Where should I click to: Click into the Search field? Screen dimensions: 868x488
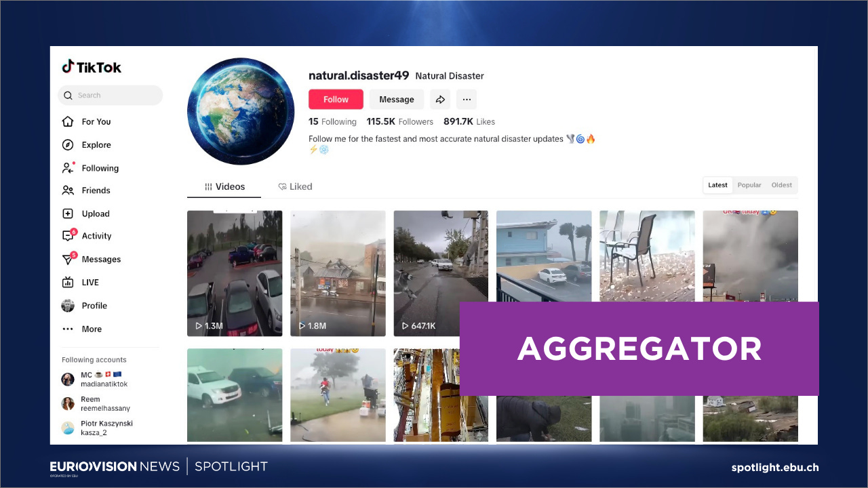(x=111, y=96)
